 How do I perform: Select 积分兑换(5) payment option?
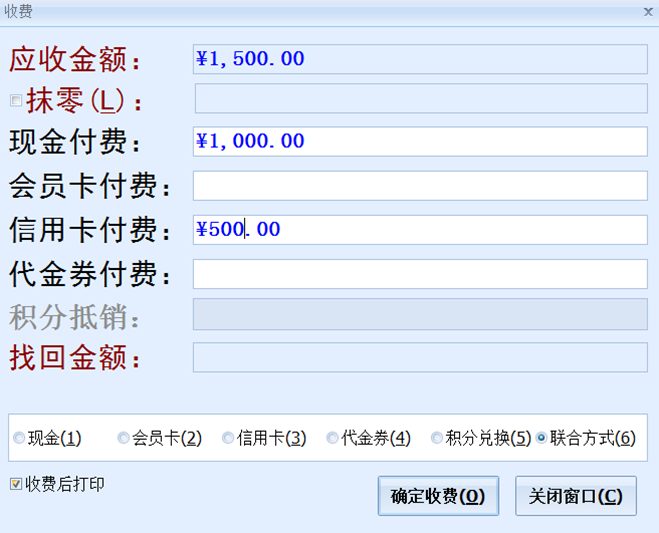pyautogui.click(x=437, y=438)
